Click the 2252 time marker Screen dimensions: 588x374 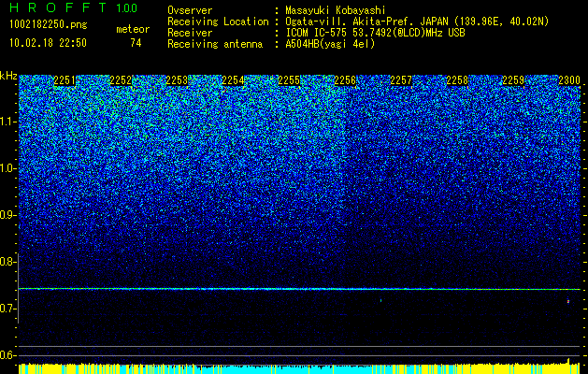[x=121, y=80]
